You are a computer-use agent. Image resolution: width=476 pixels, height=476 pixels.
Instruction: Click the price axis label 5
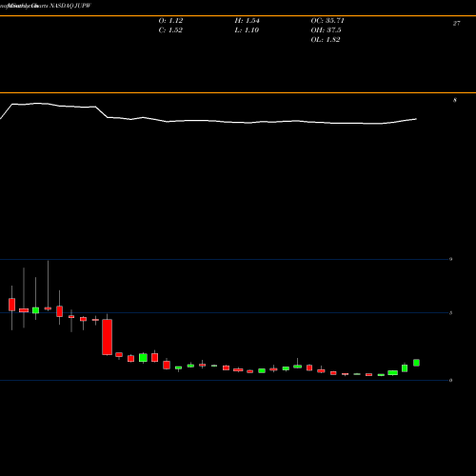[450, 313]
